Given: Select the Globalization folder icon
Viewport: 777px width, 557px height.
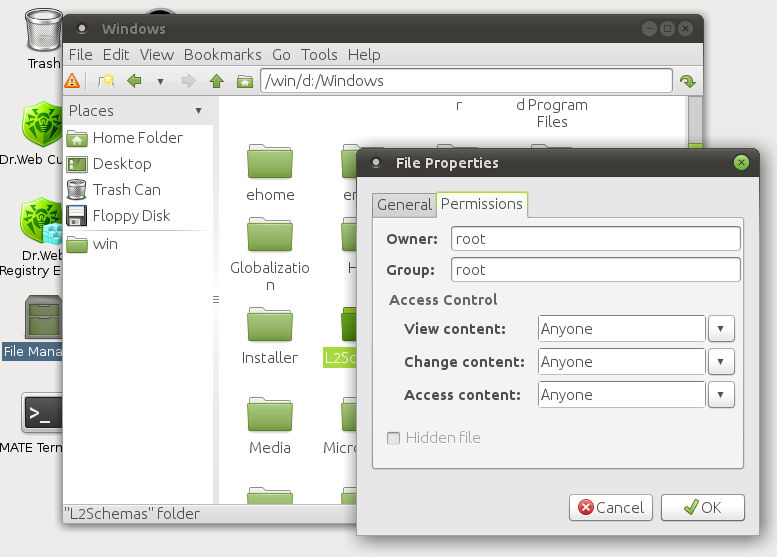Looking at the screenshot, I should click(x=270, y=234).
